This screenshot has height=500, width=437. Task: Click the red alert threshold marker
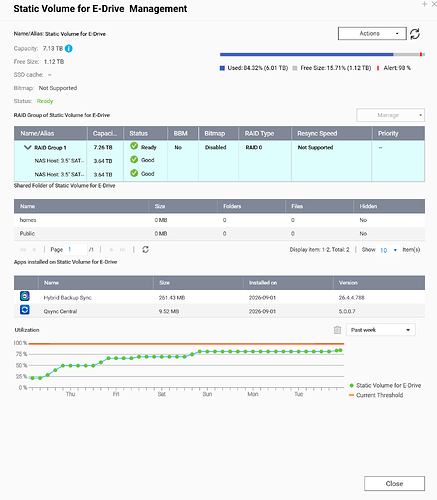[x=421, y=54]
